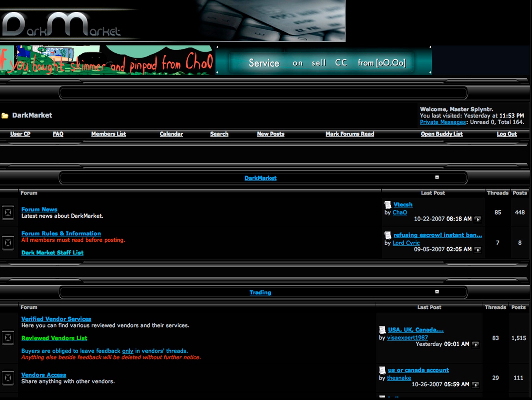Open the Search menu
This screenshot has height=400, width=532.
tap(219, 134)
